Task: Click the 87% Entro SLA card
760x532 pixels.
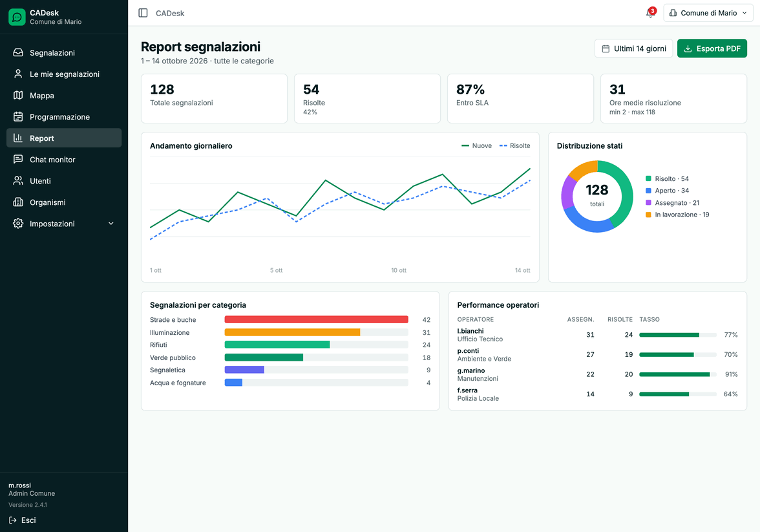Action: tap(520, 98)
